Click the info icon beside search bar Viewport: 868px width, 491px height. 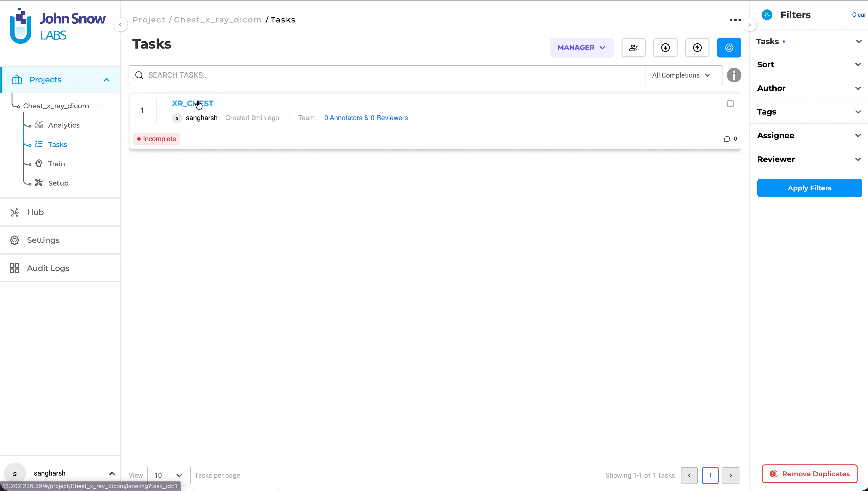click(x=734, y=75)
